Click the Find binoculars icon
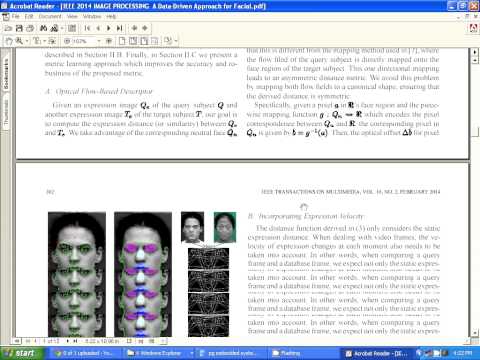 coord(43,28)
